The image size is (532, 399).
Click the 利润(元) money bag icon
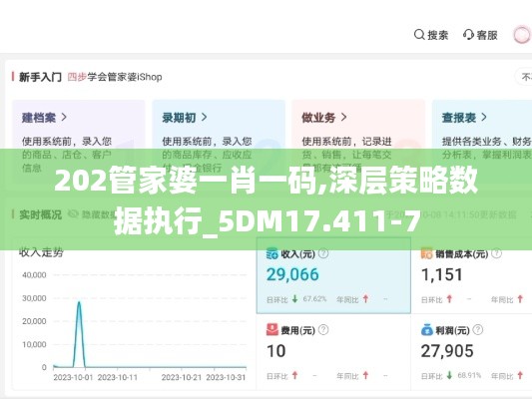click(427, 330)
